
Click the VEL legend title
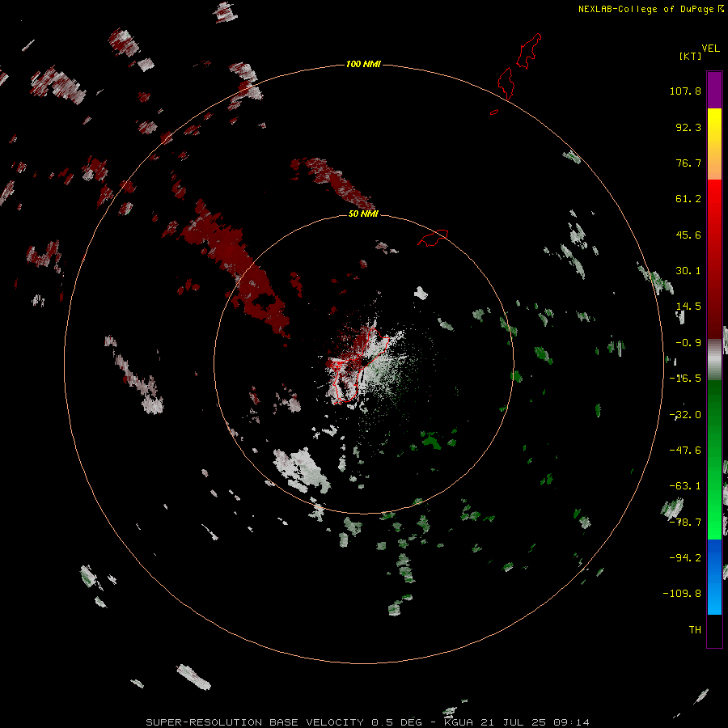click(x=710, y=49)
